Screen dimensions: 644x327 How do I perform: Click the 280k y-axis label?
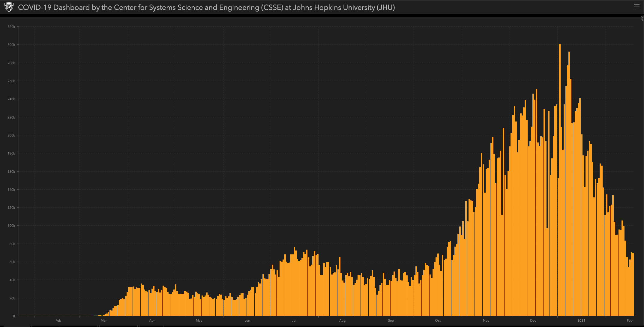[x=11, y=63]
